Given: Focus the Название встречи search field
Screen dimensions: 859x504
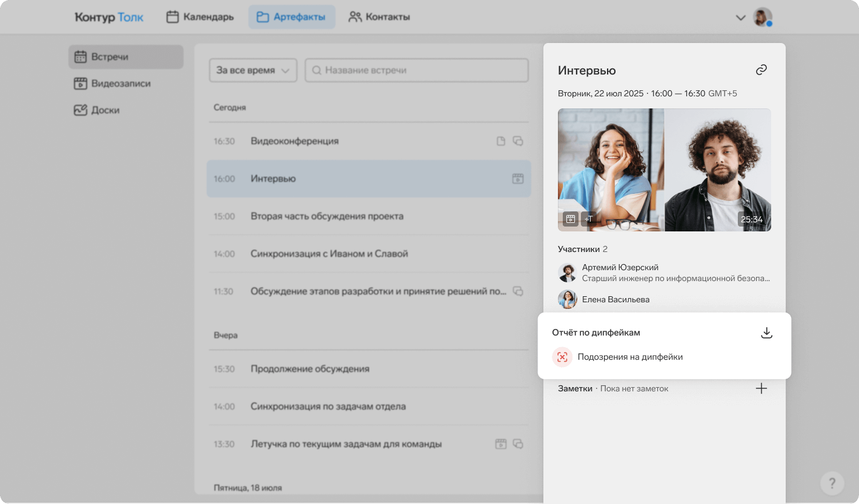Looking at the screenshot, I should coord(417,70).
